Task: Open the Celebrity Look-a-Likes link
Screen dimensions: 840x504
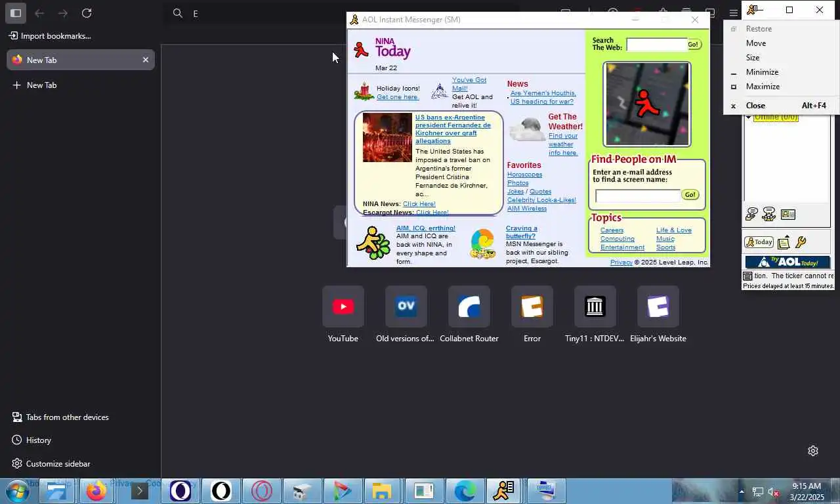Action: click(541, 200)
